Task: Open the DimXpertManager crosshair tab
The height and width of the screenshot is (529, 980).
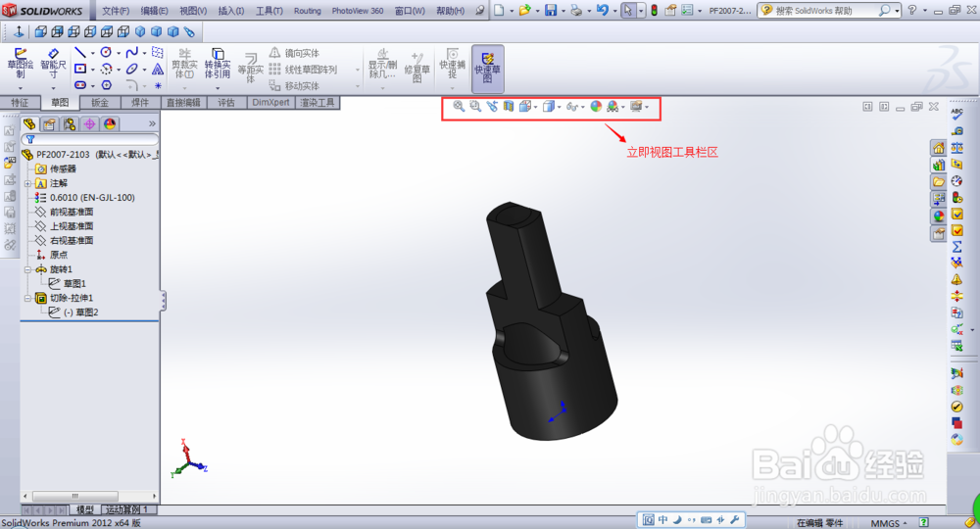Action: [x=89, y=123]
